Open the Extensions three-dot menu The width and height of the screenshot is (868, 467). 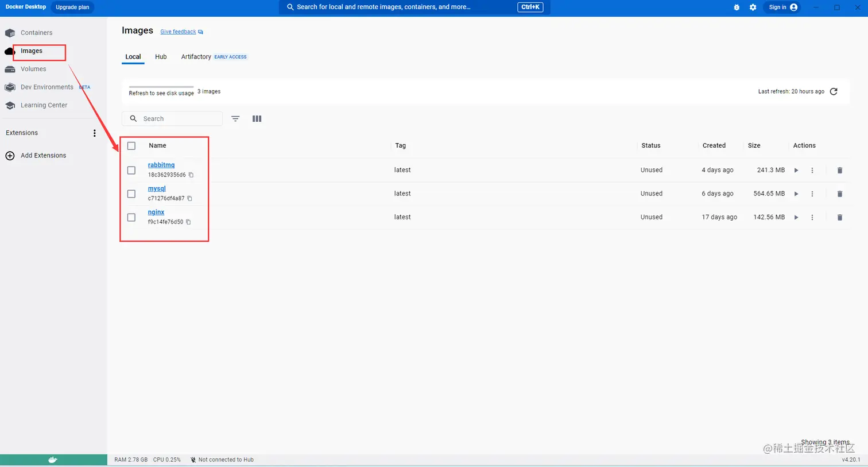95,133
